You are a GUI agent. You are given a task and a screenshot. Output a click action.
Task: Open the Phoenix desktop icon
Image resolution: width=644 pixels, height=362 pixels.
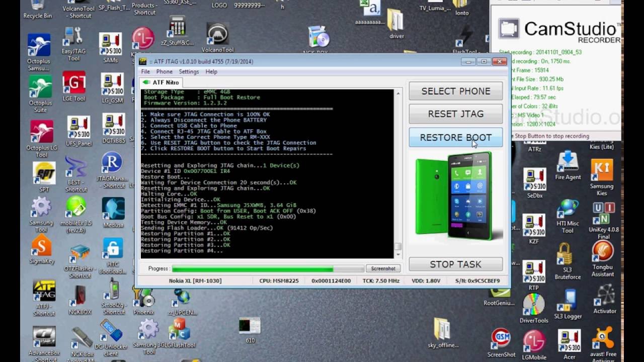tap(144, 301)
